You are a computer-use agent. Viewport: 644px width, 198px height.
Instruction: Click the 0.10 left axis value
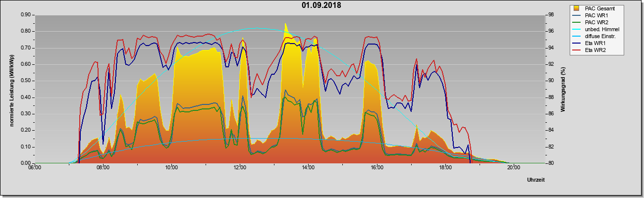(26, 147)
